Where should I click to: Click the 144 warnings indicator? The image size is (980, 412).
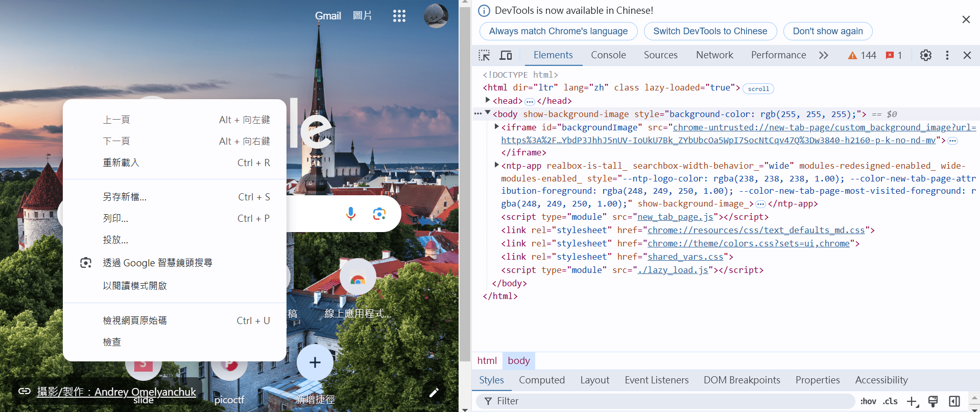coord(862,55)
